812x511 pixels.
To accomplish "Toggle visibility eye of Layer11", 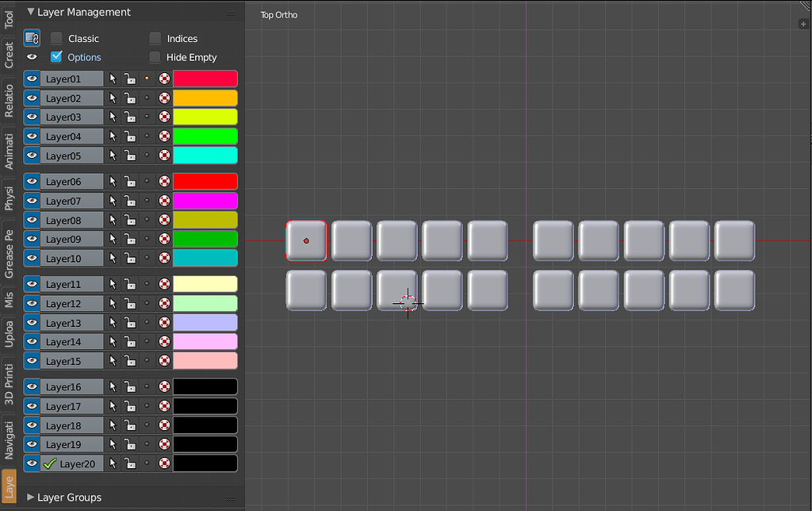I will click(x=32, y=284).
